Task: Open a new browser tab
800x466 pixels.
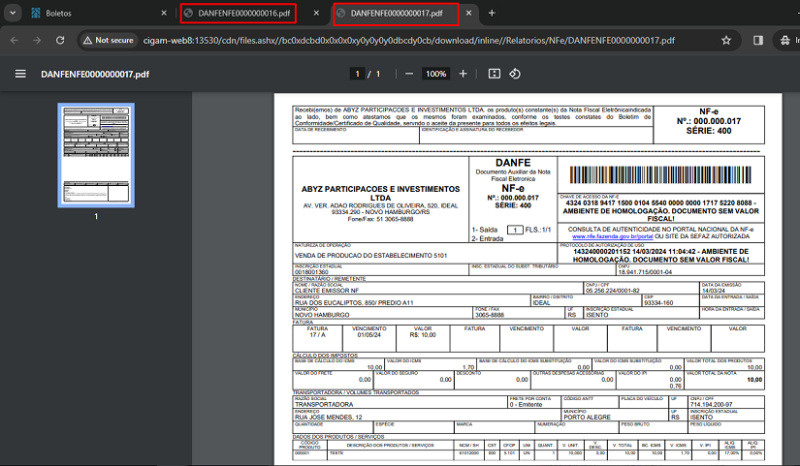Action: (492, 13)
